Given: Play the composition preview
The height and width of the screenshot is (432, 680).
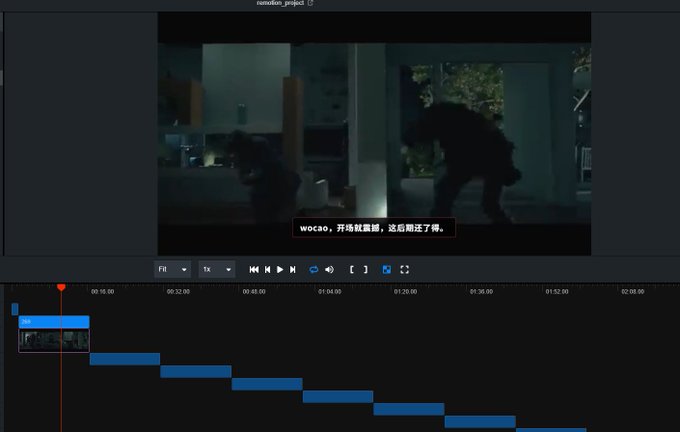Looking at the screenshot, I should click(x=280, y=269).
